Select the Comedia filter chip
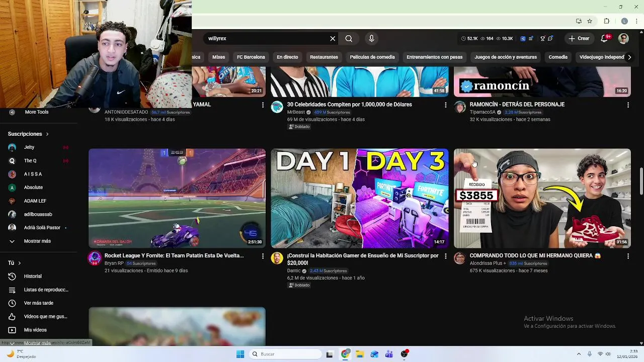Screen dimensions: 644x362 (558, 57)
